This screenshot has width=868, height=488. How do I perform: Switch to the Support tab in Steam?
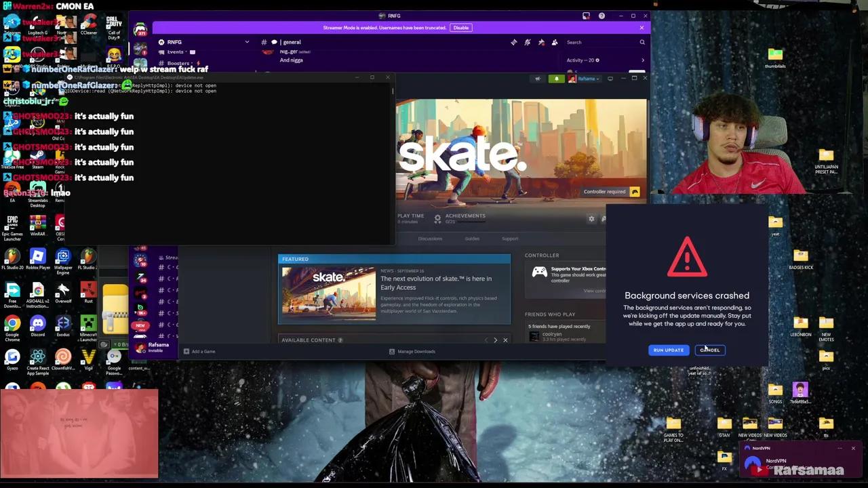(x=510, y=239)
